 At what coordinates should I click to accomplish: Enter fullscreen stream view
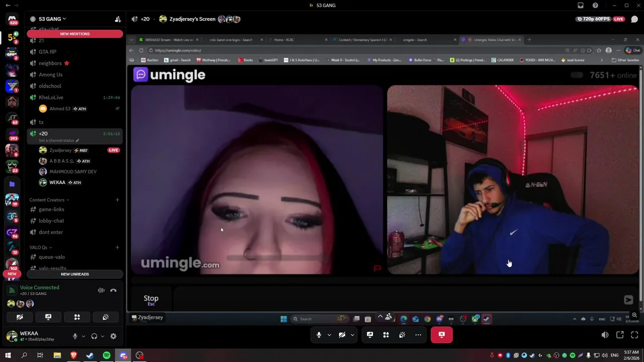(634, 335)
